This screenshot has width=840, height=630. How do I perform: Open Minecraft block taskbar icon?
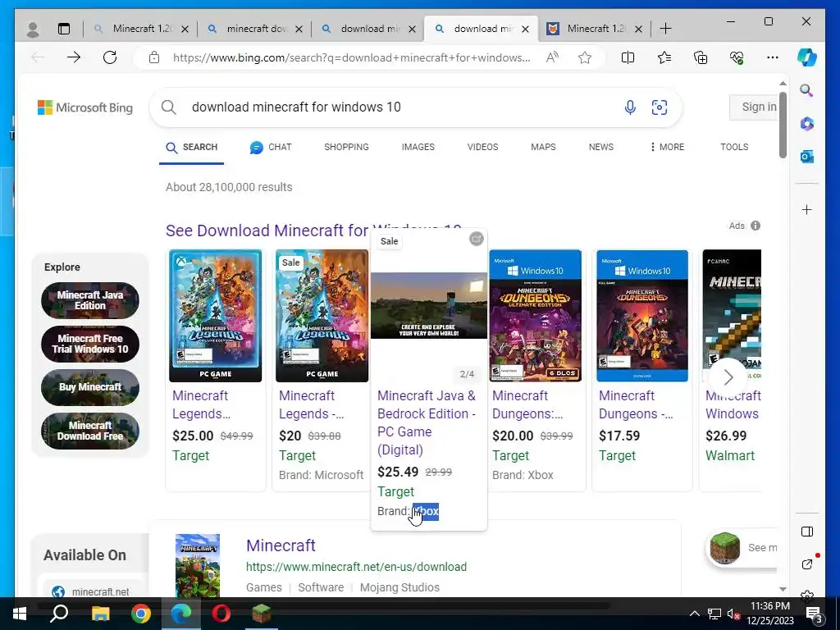click(262, 614)
